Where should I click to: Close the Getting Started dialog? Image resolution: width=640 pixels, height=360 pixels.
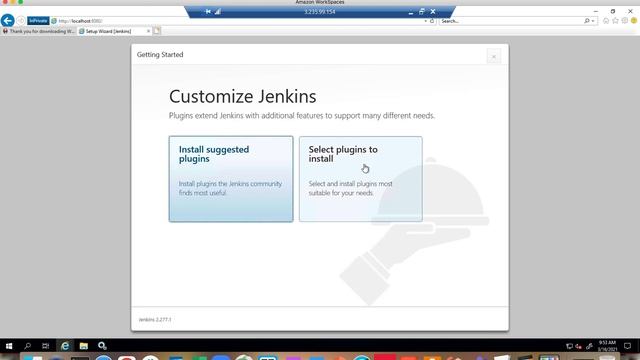(493, 56)
